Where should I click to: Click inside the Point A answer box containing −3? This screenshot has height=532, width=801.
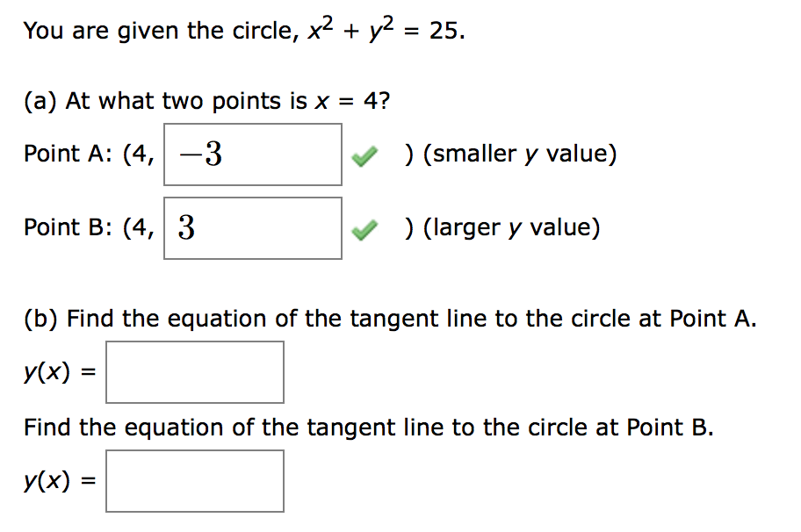click(x=252, y=155)
